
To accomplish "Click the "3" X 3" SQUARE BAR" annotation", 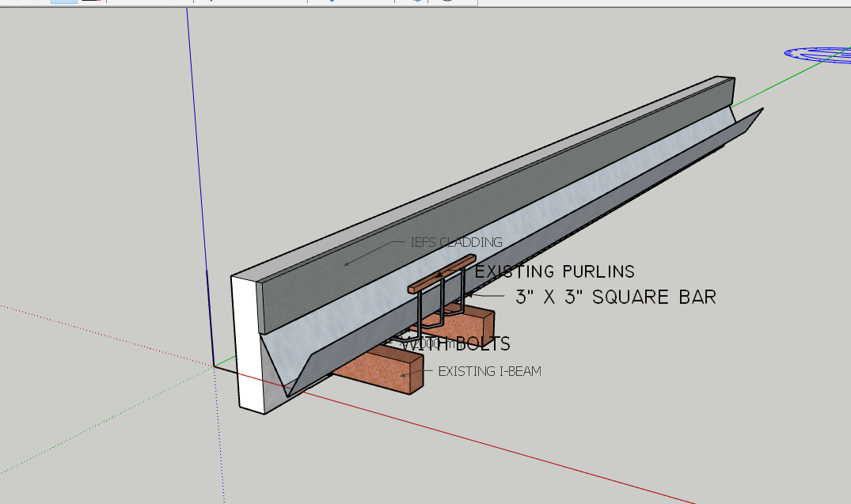I will (616, 297).
